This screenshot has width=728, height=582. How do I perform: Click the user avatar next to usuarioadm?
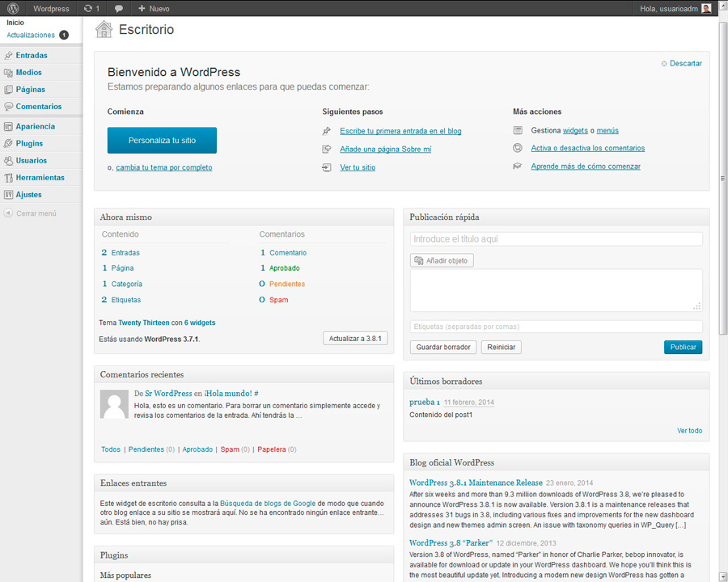pos(706,8)
